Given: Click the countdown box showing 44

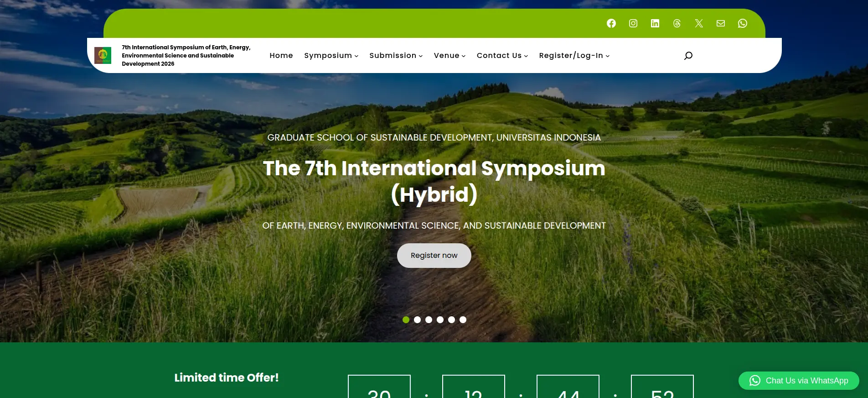Looking at the screenshot, I should [x=568, y=387].
